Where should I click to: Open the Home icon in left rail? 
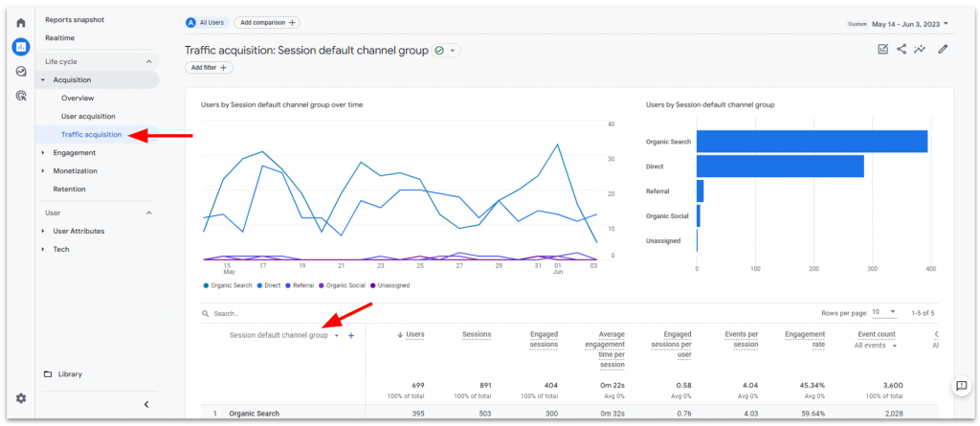pyautogui.click(x=21, y=22)
